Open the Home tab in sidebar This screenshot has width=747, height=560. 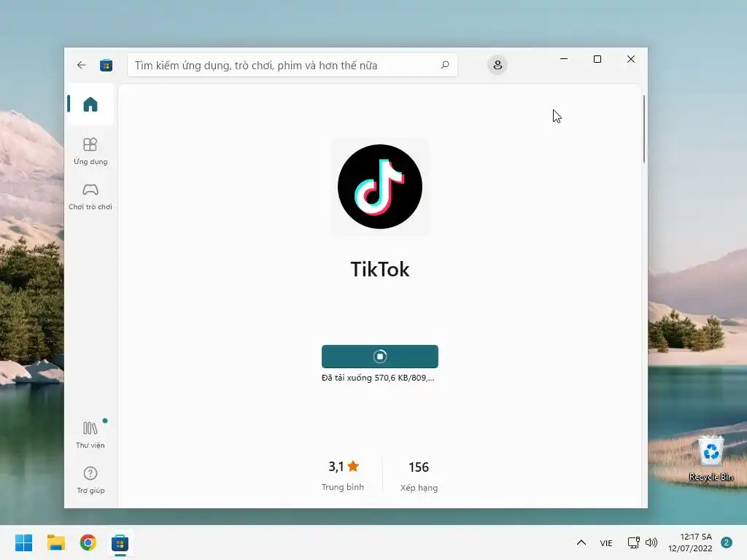point(90,104)
